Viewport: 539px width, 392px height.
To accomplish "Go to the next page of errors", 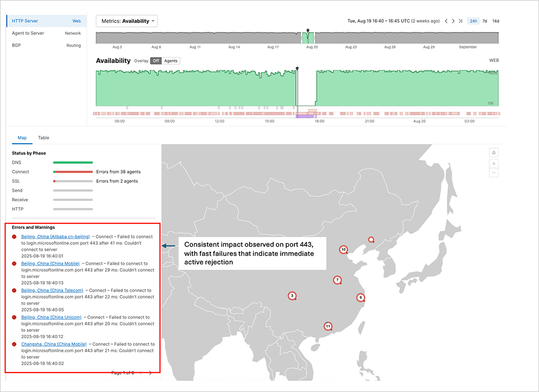I will 149,372.
